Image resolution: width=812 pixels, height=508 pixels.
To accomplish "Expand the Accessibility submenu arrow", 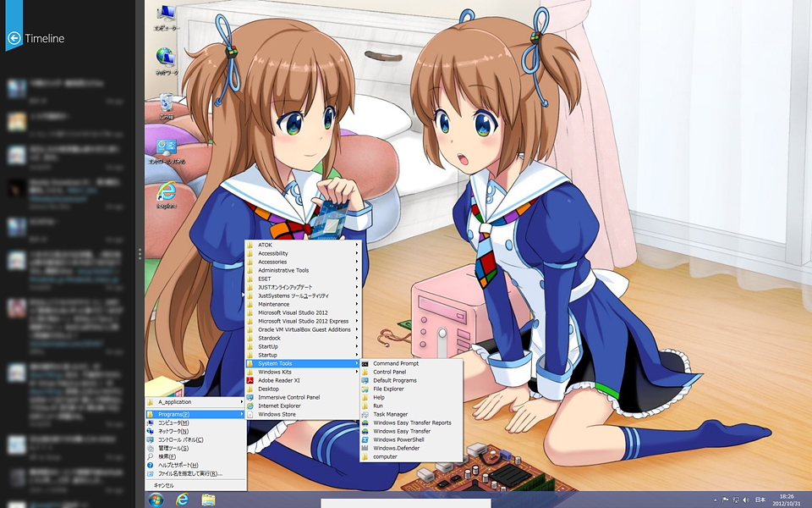I will click(357, 253).
